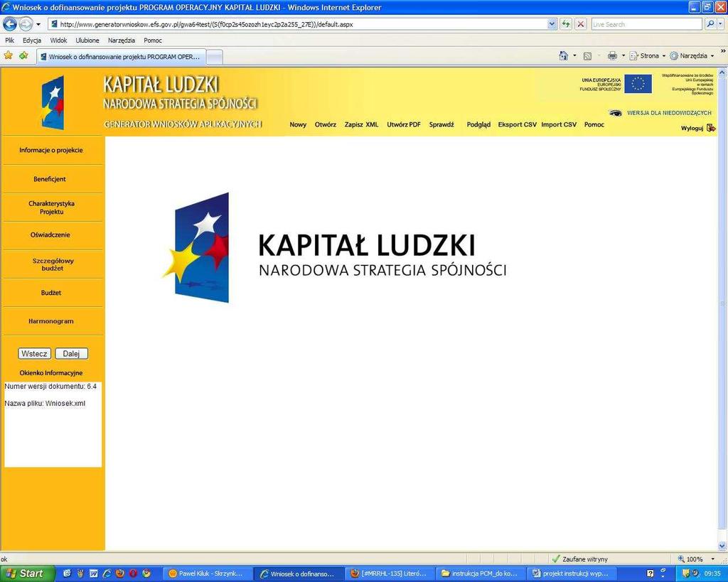Switch to [#MRRHL-135] Firefox taskbar window
The width and height of the screenshot is (728, 582).
click(390, 573)
